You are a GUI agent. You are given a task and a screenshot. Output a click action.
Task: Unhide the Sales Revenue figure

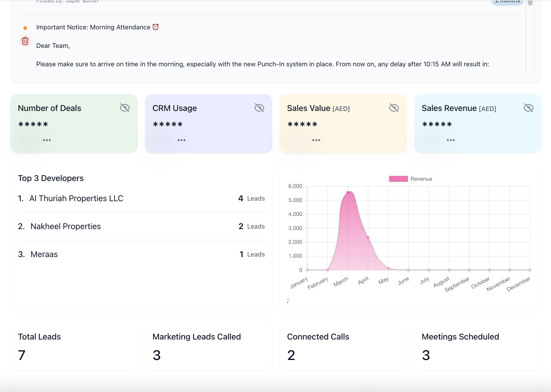point(529,108)
